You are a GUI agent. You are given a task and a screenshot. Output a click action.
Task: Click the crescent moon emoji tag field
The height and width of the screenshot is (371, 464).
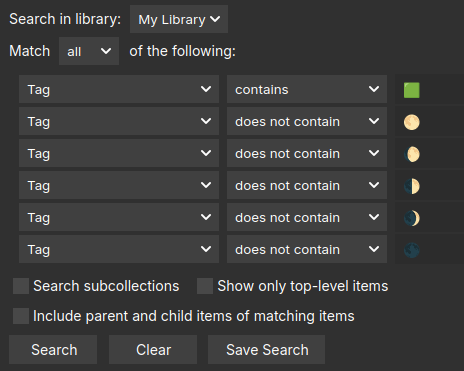click(429, 217)
